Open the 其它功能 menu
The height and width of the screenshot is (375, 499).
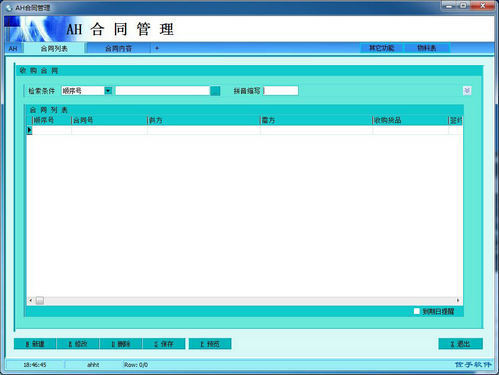[381, 48]
